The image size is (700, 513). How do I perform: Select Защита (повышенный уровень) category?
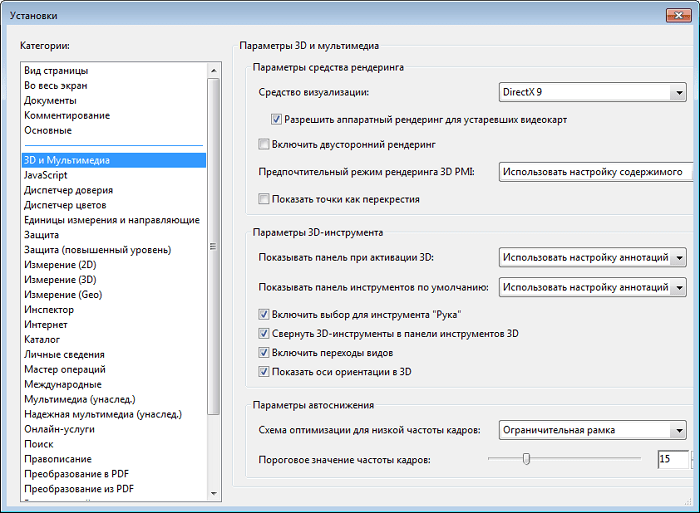coord(114,250)
